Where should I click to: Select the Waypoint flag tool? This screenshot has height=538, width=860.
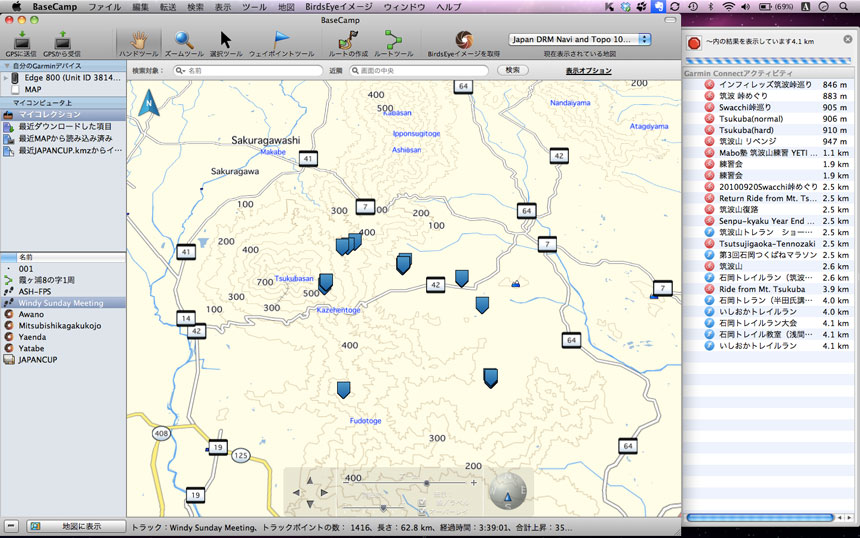281,40
